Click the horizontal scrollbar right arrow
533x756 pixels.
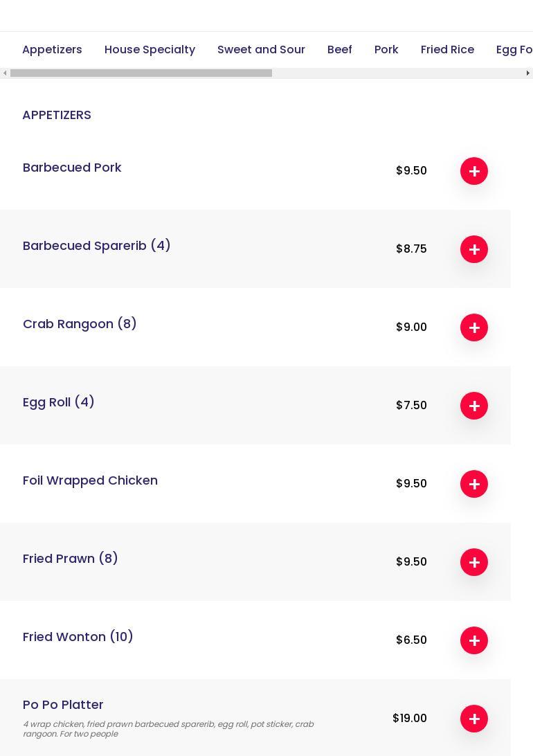[x=527, y=73]
